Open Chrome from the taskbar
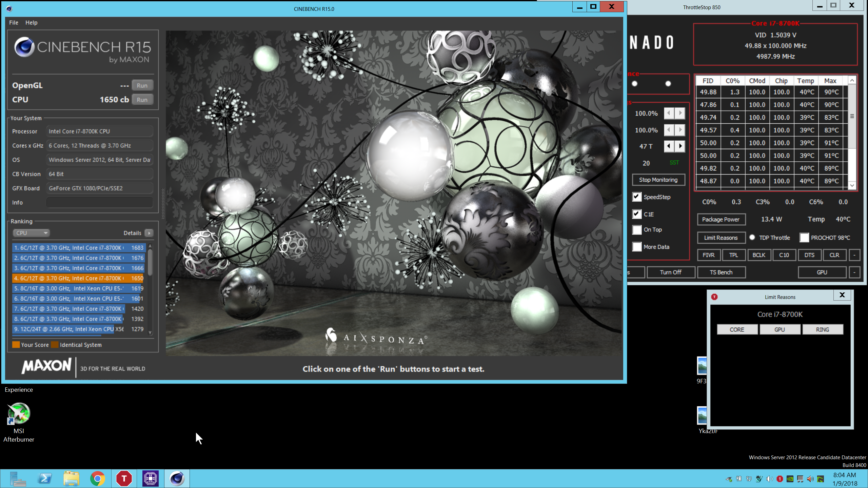The height and width of the screenshot is (488, 868). click(x=97, y=479)
